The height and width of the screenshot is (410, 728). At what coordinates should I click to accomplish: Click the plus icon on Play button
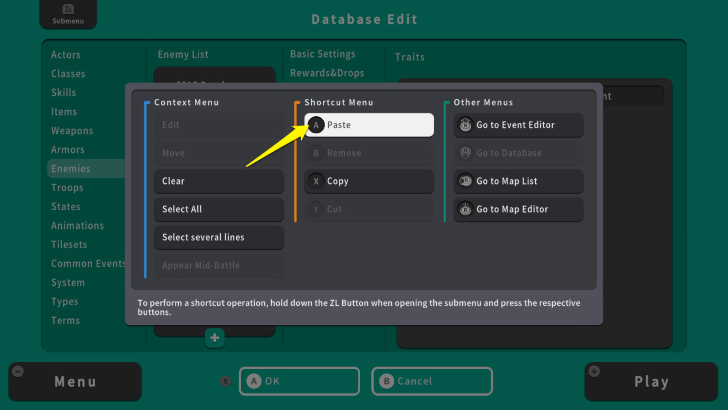coord(594,371)
